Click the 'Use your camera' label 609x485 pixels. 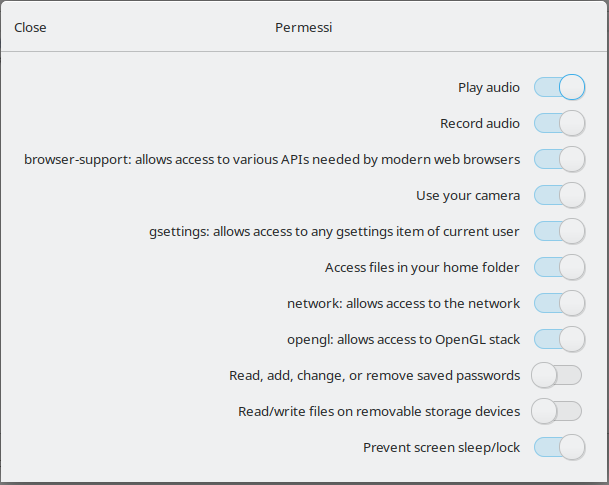468,196
